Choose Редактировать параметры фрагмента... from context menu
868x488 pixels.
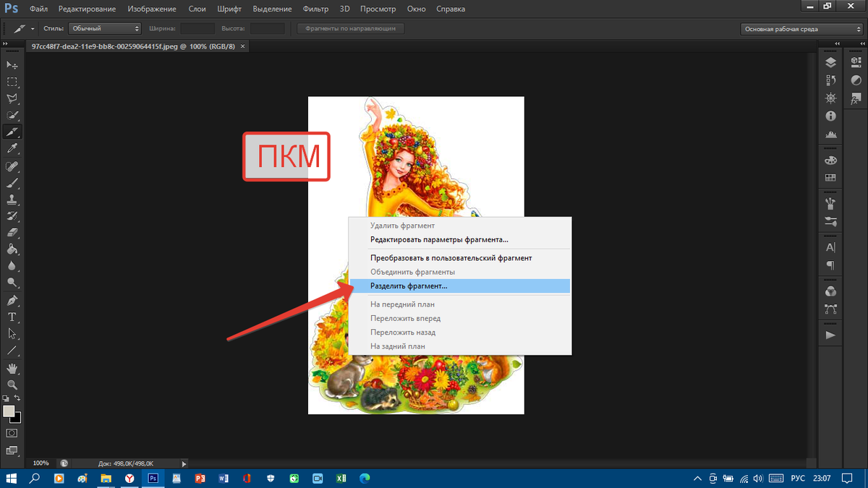pyautogui.click(x=459, y=240)
